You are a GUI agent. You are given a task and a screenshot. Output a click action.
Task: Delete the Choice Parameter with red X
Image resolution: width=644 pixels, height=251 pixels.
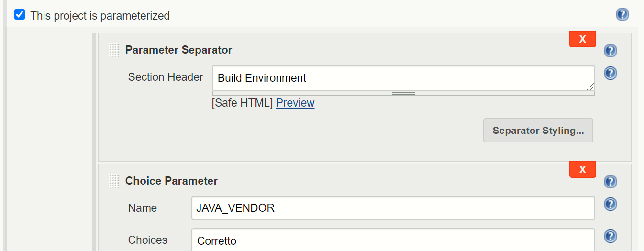click(x=582, y=170)
